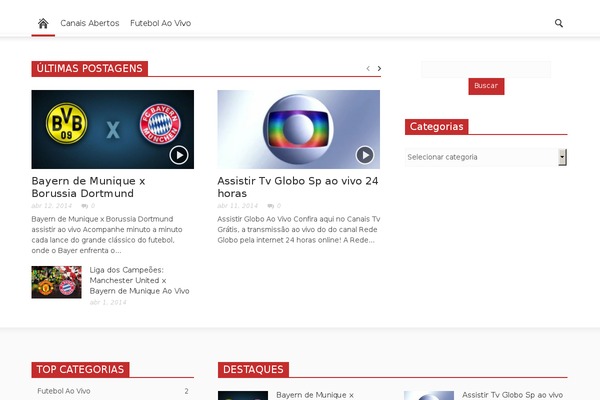Open Futebol Ao Vivo menu item

[x=160, y=23]
